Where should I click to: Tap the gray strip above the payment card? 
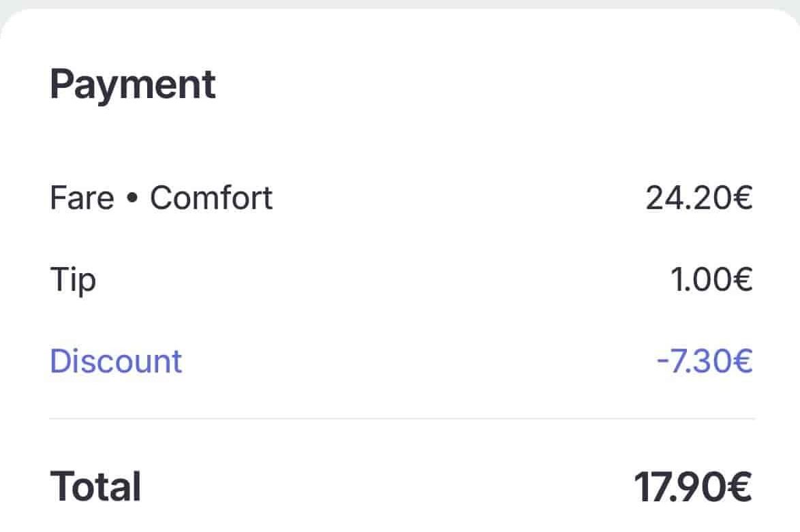click(x=400, y=3)
